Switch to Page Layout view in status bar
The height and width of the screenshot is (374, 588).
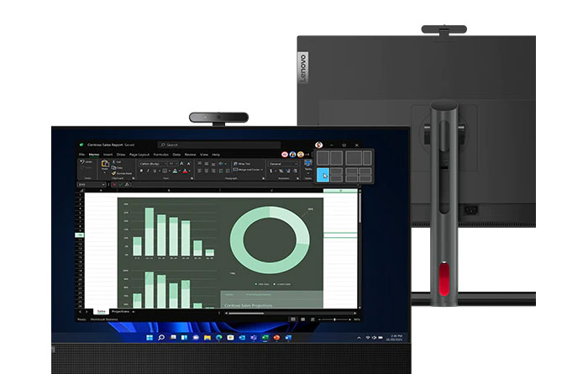[303, 319]
